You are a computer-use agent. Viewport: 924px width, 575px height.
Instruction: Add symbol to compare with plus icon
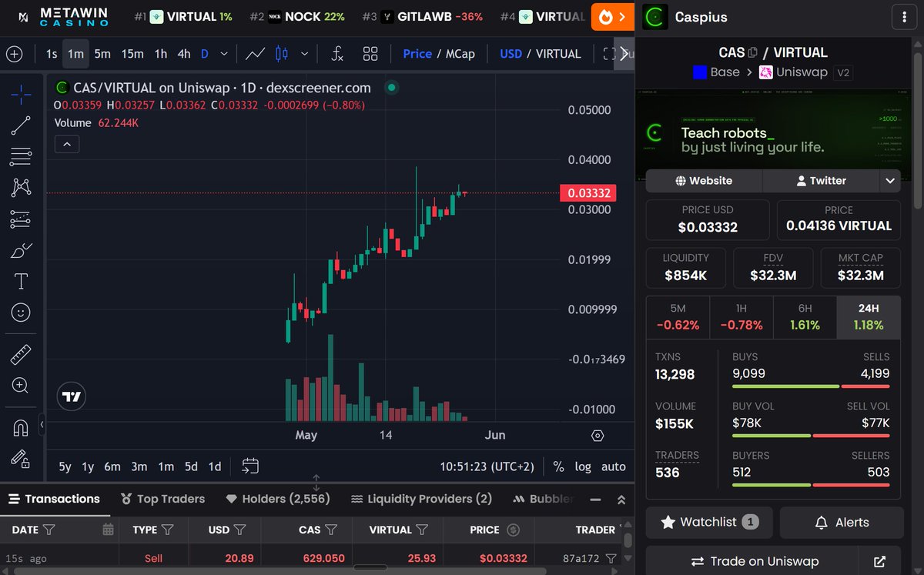(14, 54)
